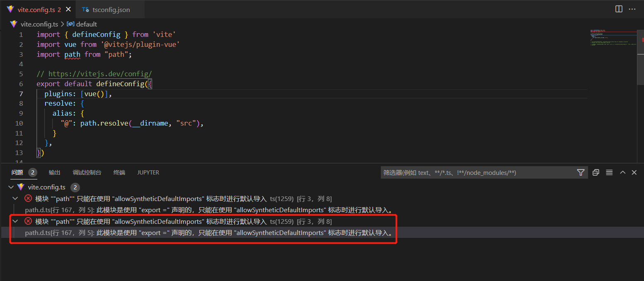Image resolution: width=644 pixels, height=281 pixels.
Task: Collapse the second path module error entry
Action: pos(15,221)
